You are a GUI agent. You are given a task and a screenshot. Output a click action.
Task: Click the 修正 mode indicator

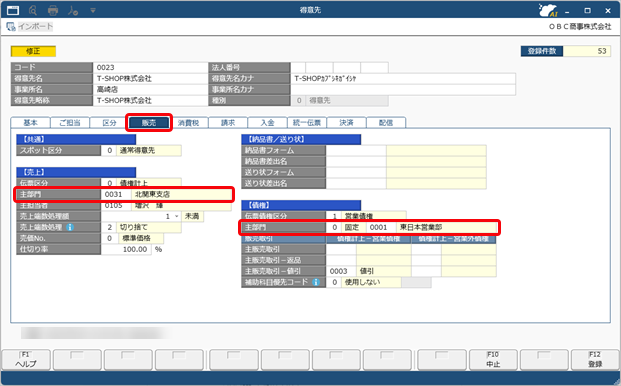click(x=33, y=51)
